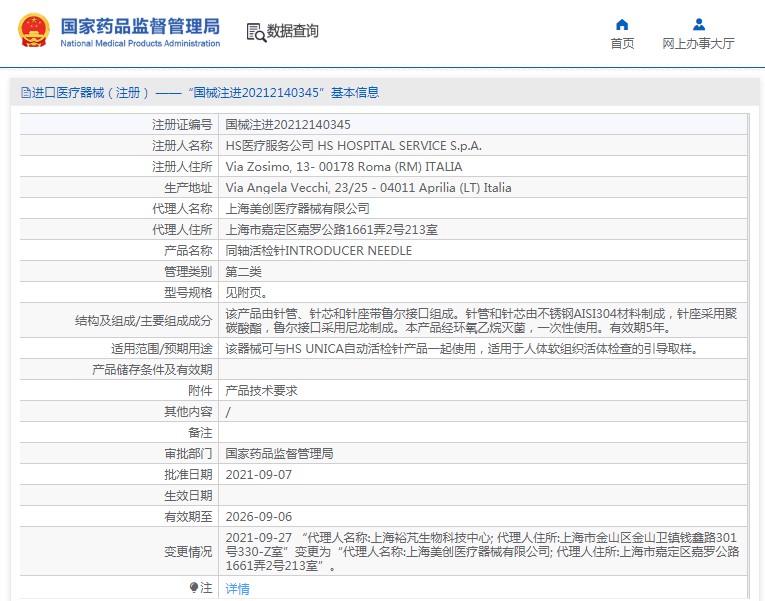Click expiry date 2026-09-06

259,517
